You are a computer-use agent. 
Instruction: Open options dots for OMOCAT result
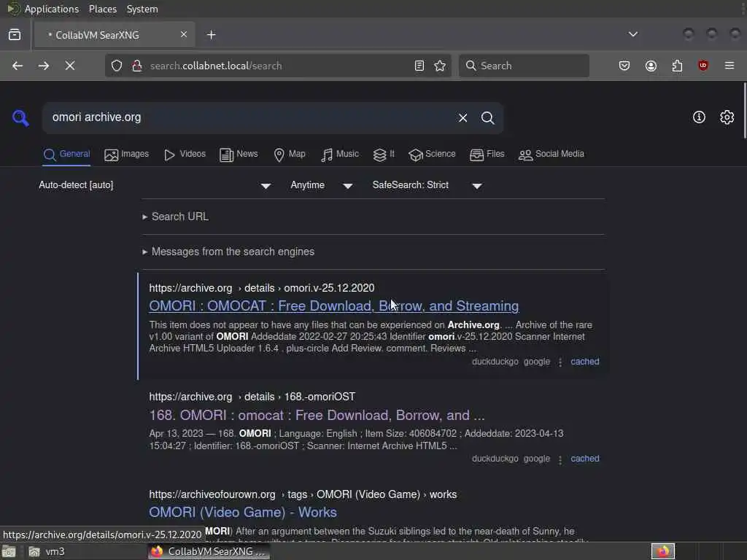click(560, 362)
